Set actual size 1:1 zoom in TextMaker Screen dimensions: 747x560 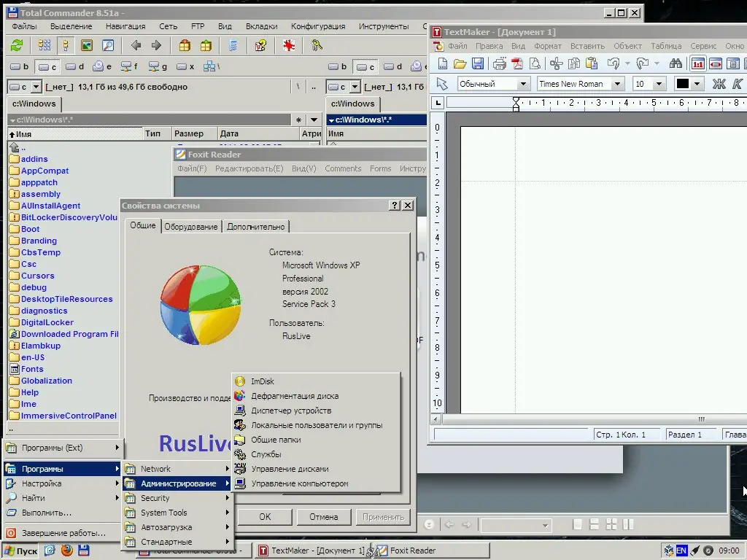(698, 63)
